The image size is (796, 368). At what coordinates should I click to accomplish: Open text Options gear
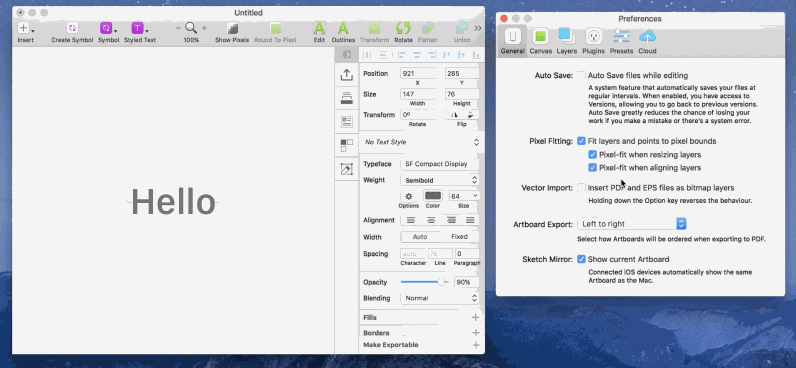(409, 196)
